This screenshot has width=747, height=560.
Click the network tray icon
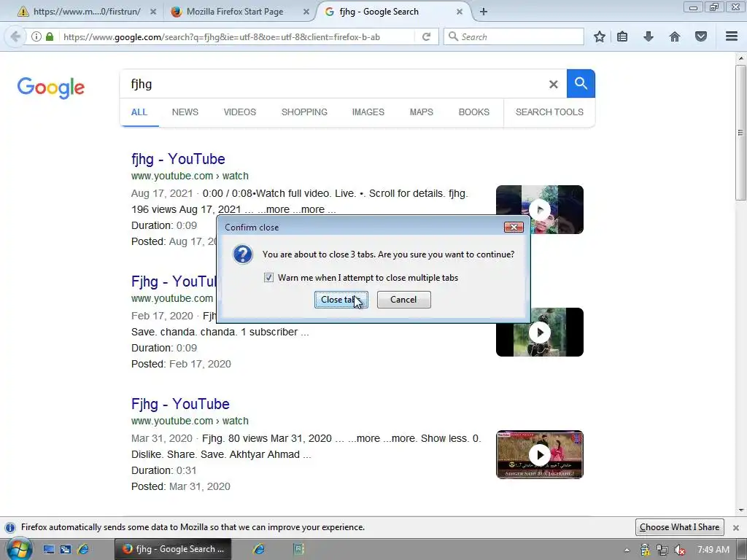pyautogui.click(x=662, y=550)
